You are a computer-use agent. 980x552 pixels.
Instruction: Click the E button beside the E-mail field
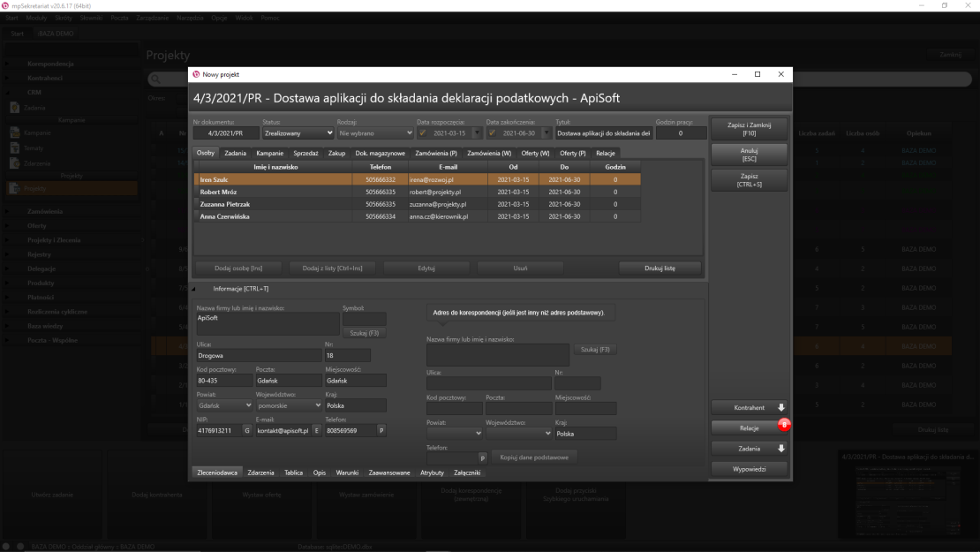(x=316, y=431)
